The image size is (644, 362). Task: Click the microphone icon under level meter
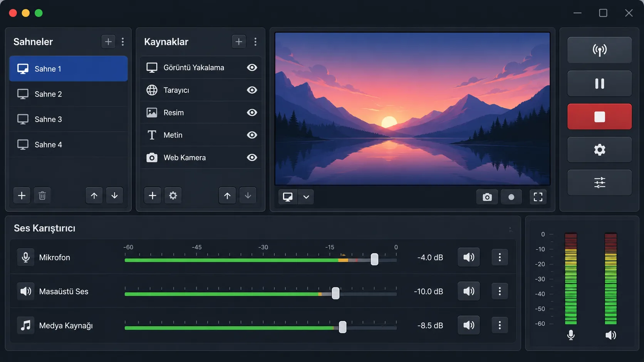pos(571,335)
